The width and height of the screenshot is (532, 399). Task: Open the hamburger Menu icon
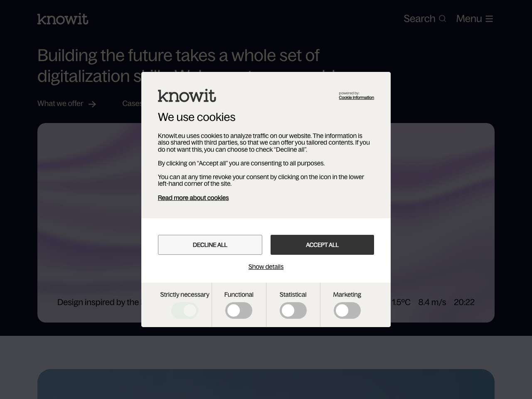(x=489, y=19)
